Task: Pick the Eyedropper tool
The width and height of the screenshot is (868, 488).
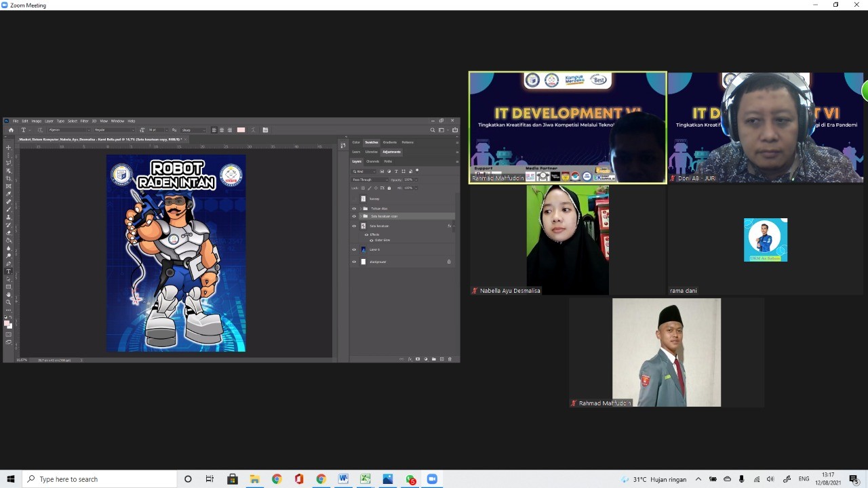Action: pyautogui.click(x=9, y=194)
